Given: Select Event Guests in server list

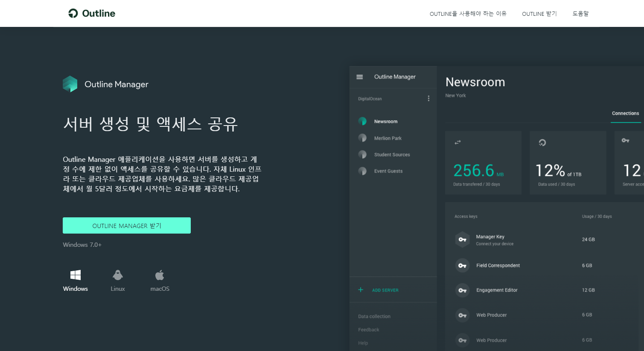Looking at the screenshot, I should point(388,171).
